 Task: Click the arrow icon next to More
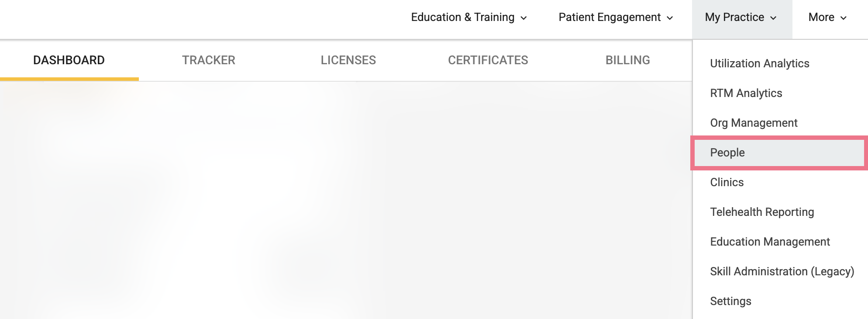pyautogui.click(x=844, y=18)
